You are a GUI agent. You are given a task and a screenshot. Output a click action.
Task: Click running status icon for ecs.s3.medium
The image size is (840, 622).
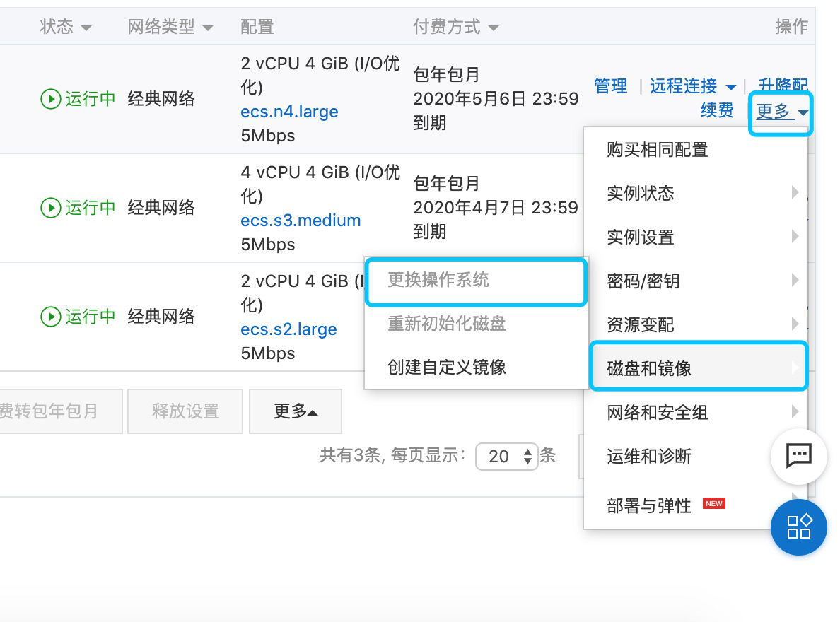point(50,208)
